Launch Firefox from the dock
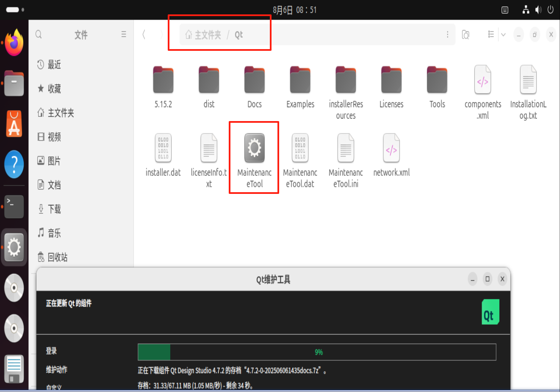The height and width of the screenshot is (392, 560). coord(14,42)
